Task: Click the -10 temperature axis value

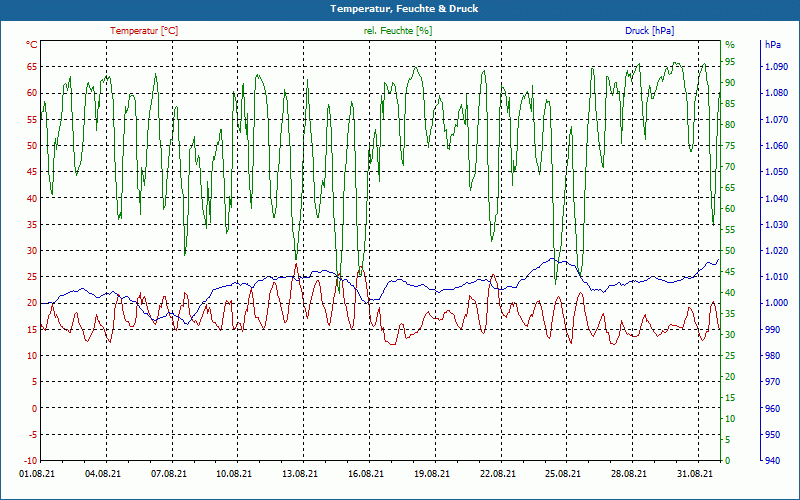Action: [31, 461]
